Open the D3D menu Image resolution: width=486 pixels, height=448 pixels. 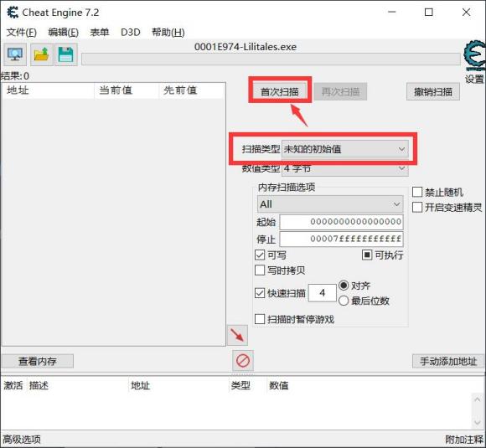pyautogui.click(x=131, y=32)
